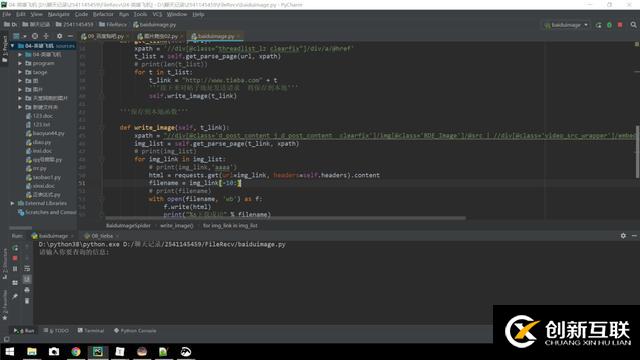Rerun baiduimage from the Run panel sidebar
This screenshot has height=360, width=640.
[x=15, y=248]
